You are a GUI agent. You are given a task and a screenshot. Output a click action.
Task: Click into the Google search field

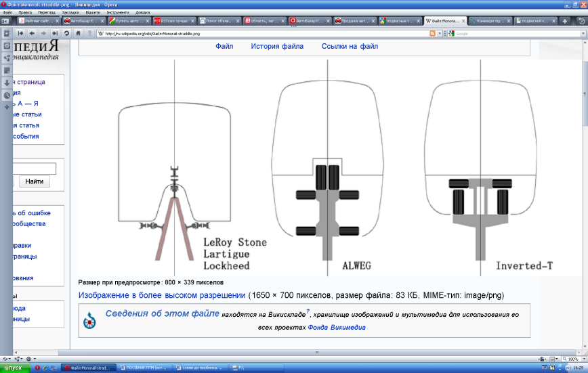(x=518, y=34)
